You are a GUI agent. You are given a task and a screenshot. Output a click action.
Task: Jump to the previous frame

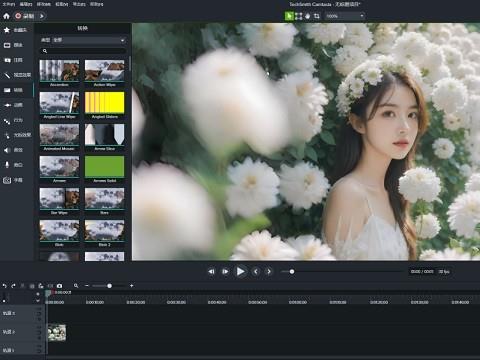(x=211, y=272)
